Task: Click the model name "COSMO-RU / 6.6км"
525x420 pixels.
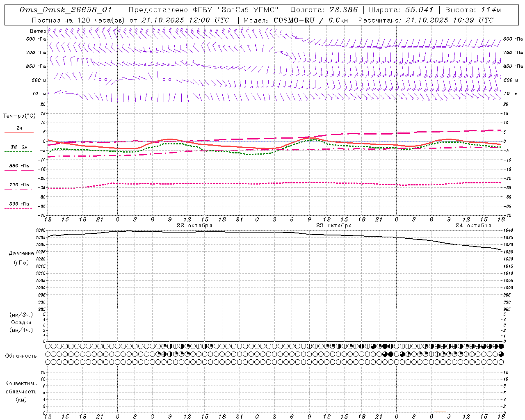Action: click(310, 20)
